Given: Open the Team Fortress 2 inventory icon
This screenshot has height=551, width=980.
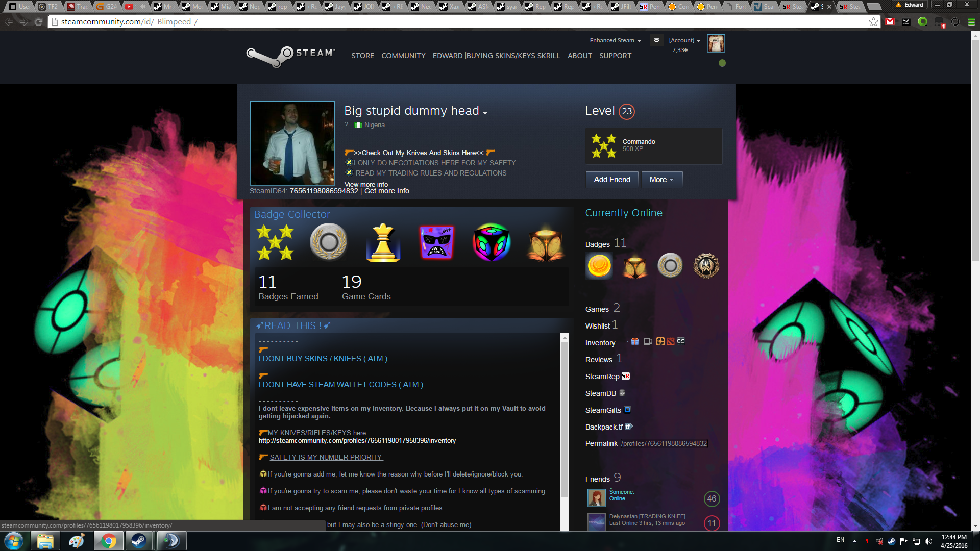Looking at the screenshot, I should point(660,341).
